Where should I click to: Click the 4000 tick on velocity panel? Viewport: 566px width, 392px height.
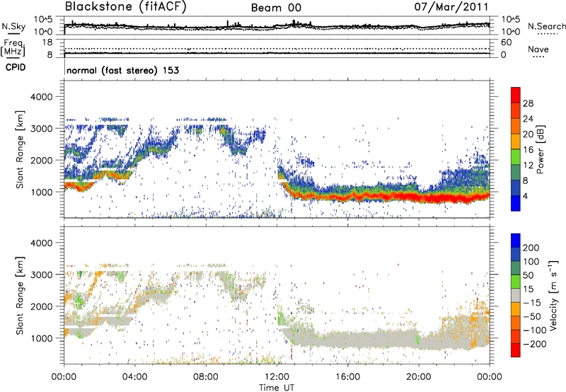[41, 243]
